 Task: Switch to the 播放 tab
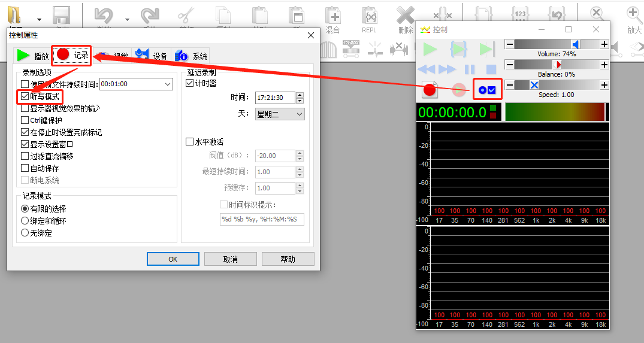pos(32,56)
